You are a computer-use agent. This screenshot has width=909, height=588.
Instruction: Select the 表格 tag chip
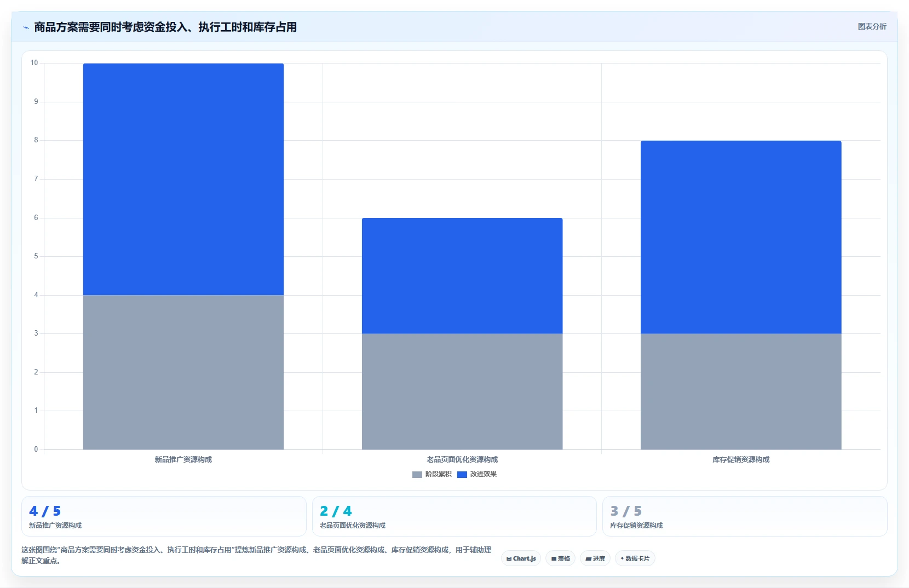click(x=560, y=558)
